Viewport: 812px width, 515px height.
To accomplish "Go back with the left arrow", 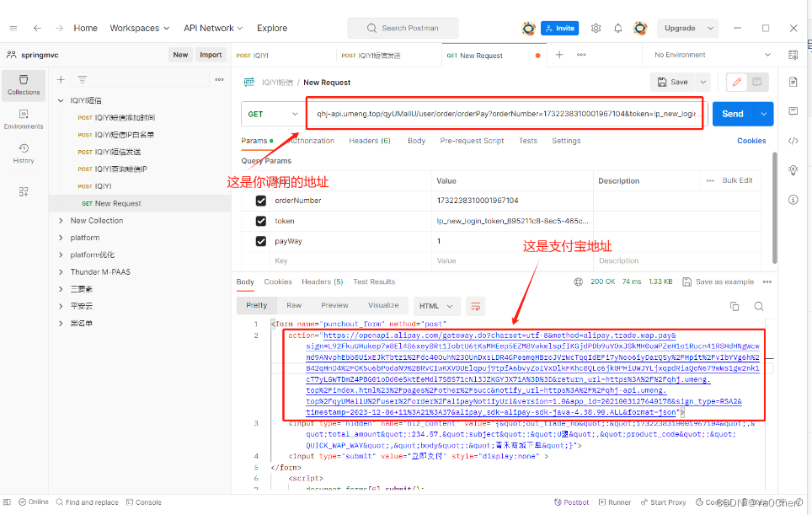I will tap(37, 28).
